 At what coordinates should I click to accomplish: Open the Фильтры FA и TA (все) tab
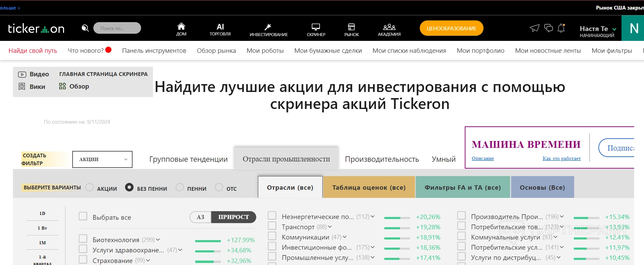[463, 187]
